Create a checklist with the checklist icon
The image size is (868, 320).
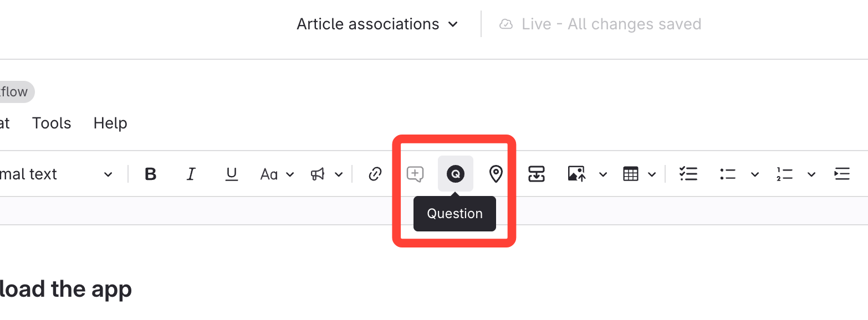pyautogui.click(x=688, y=174)
